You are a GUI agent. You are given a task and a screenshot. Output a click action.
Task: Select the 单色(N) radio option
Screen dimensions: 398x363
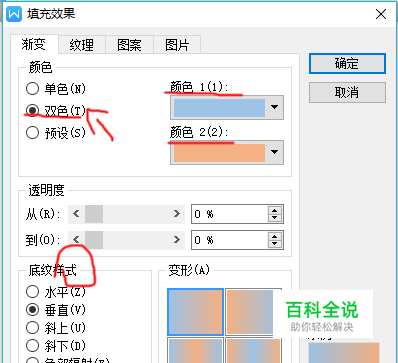click(32, 89)
